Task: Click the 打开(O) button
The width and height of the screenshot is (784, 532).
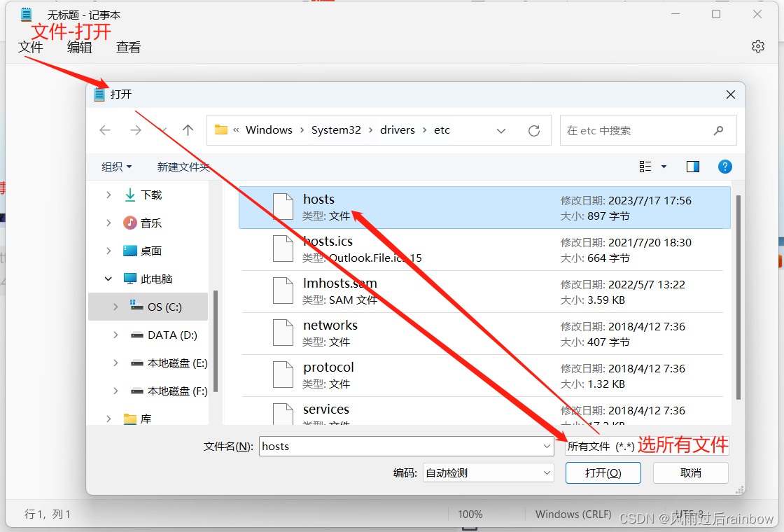Action: coord(603,473)
